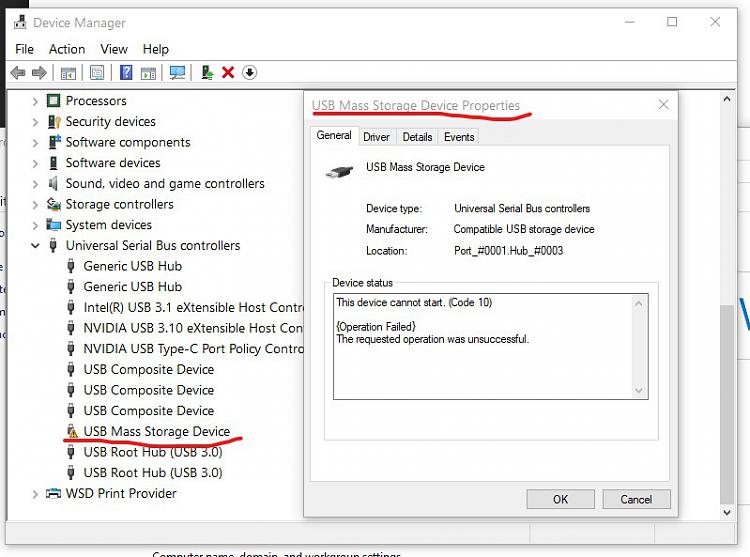
Task: Expand Sound, video and game controllers
Action: pos(35,184)
